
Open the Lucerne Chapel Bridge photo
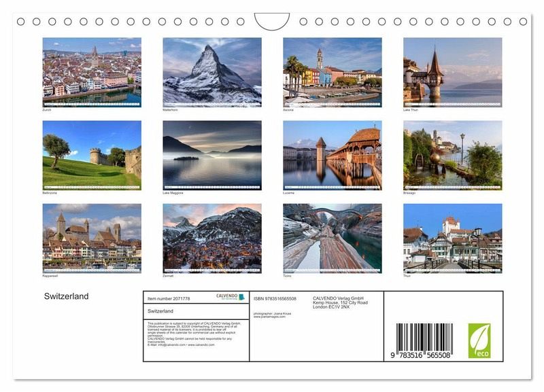pos(332,155)
